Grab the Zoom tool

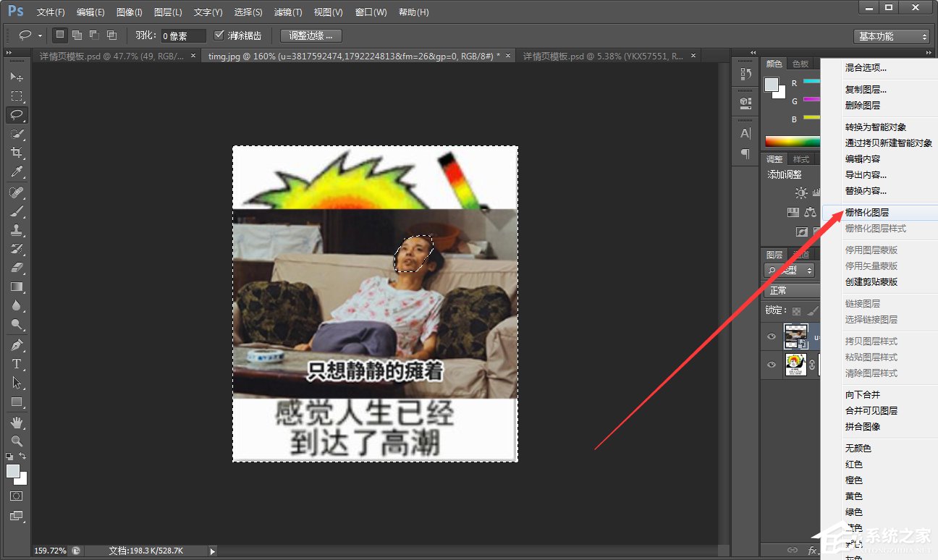(x=16, y=441)
